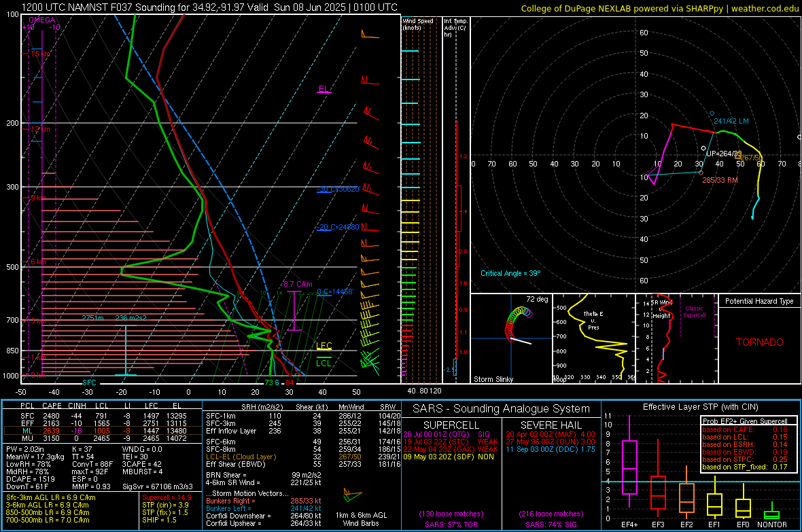The width and height of the screenshot is (802, 532).
Task: Select the 'Eff Inflow Layer' row
Action: [303, 431]
